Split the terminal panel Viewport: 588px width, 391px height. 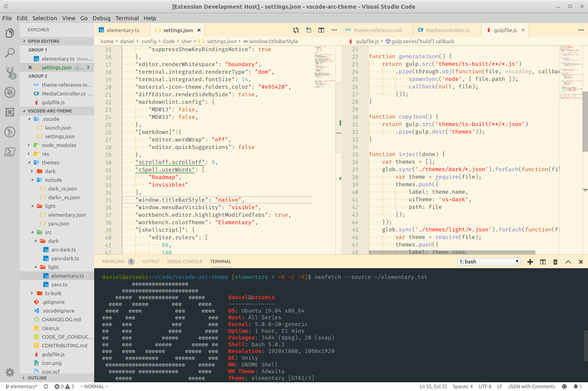point(543,262)
